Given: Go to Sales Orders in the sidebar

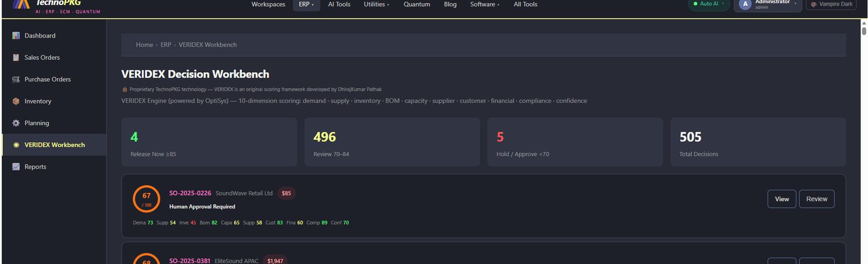Looking at the screenshot, I should click(54, 58).
